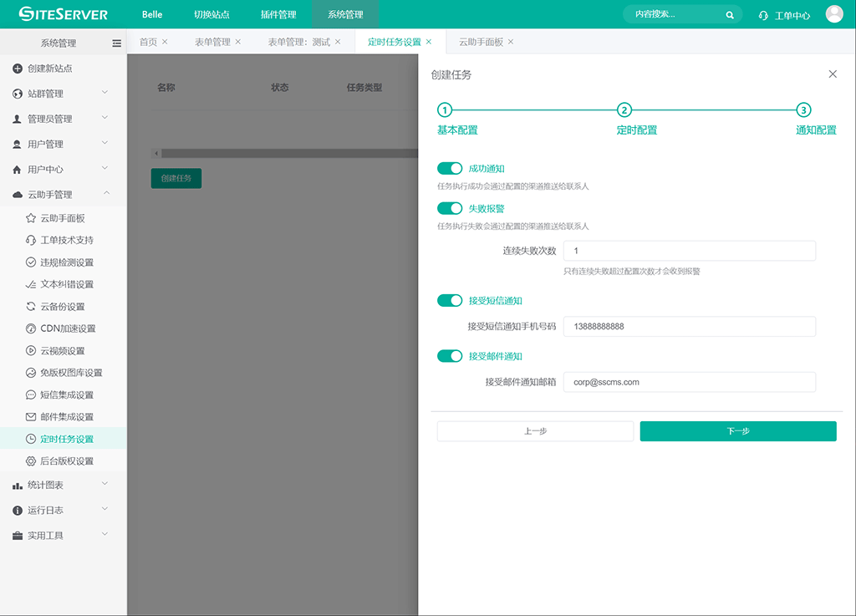Click the sidebar collapse hamburger icon
Image resolution: width=856 pixels, height=616 pixels.
(x=117, y=43)
